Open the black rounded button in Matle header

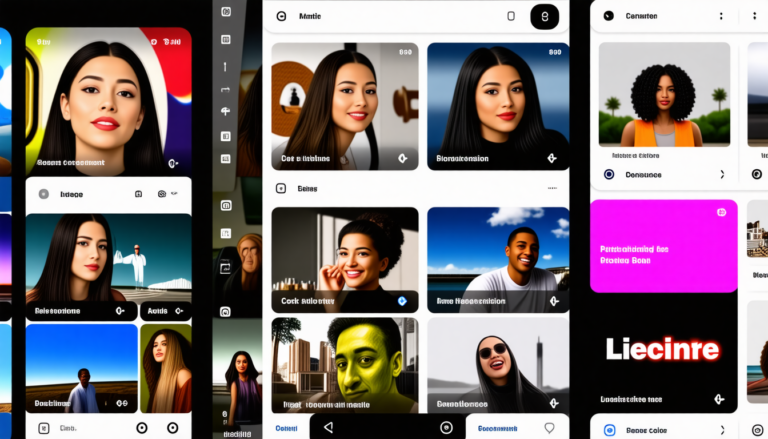coord(544,17)
